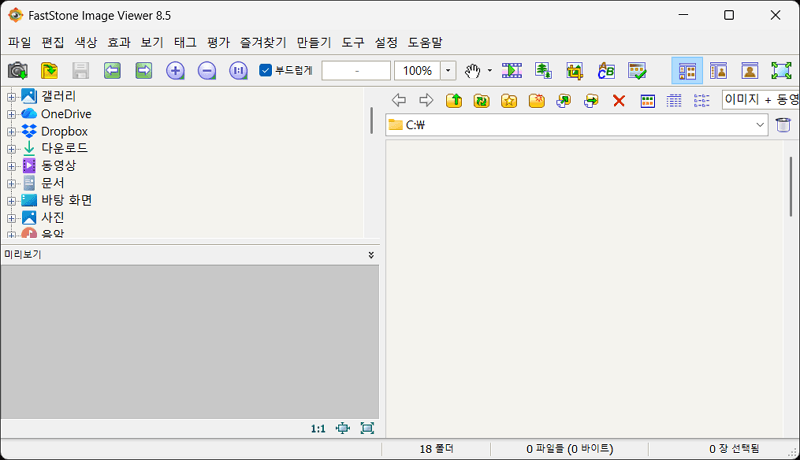800x460 pixels.
Task: Open the C:₩ path dropdown
Action: pyautogui.click(x=760, y=124)
